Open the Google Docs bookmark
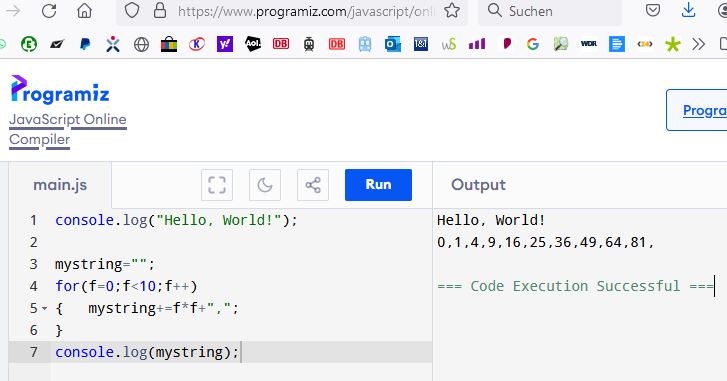 click(x=617, y=44)
